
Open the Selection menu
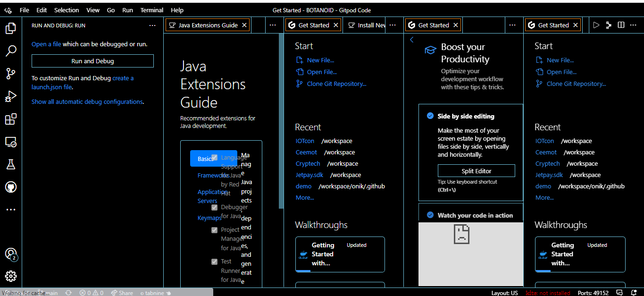[x=67, y=10]
